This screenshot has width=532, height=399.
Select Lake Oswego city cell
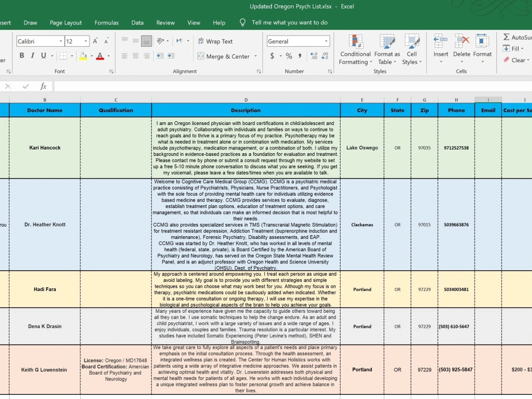coord(362,147)
